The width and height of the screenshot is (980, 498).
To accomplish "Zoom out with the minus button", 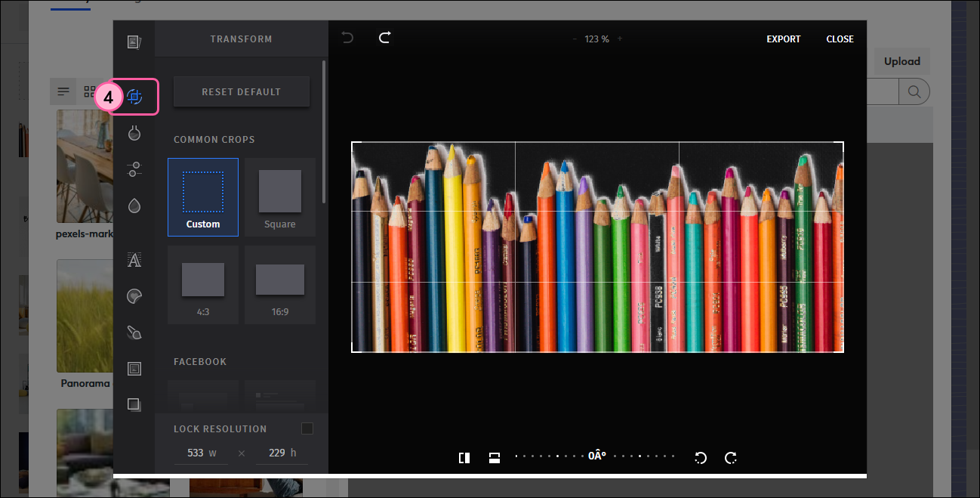I will click(x=575, y=39).
